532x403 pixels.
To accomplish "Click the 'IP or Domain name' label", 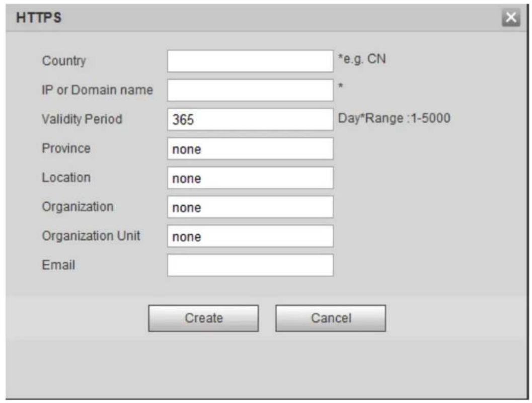I will pos(97,90).
